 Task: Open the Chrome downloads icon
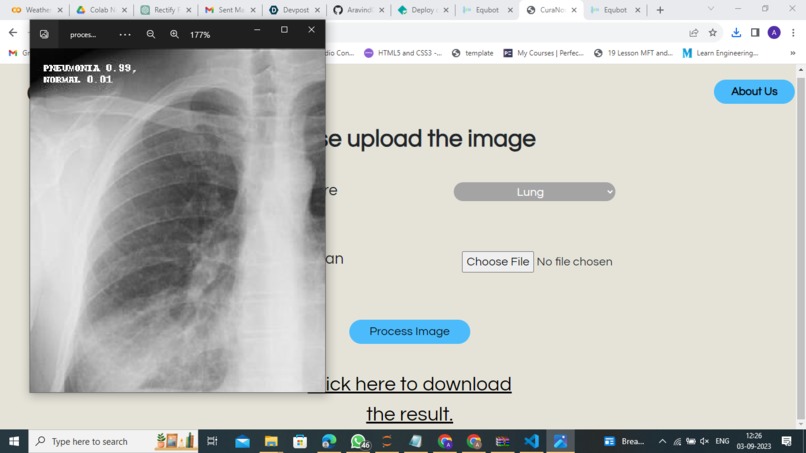pos(736,32)
